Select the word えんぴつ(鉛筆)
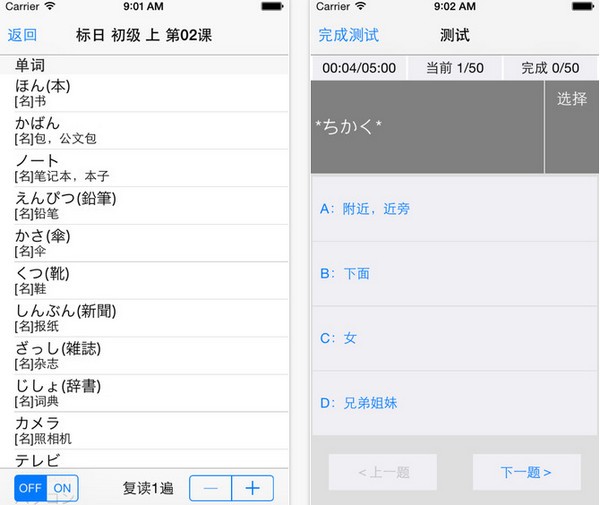600x505 pixels. (144, 205)
